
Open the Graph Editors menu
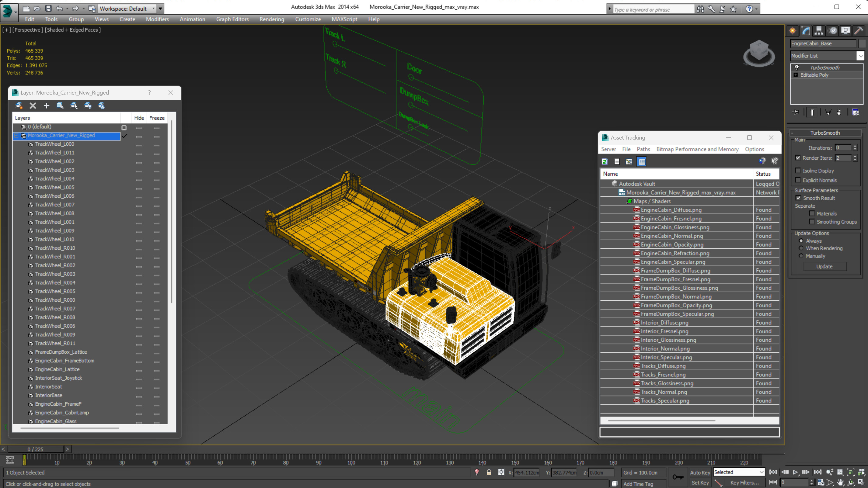tap(232, 19)
